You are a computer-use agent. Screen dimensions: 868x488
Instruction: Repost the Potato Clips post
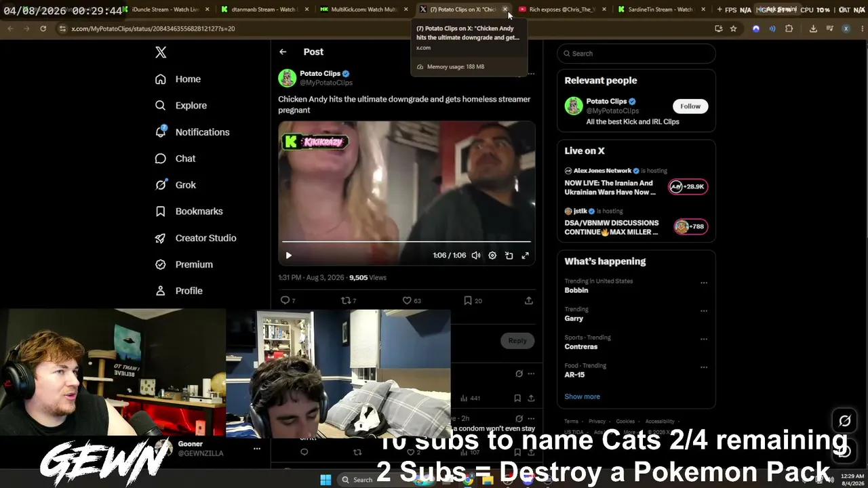(346, 300)
